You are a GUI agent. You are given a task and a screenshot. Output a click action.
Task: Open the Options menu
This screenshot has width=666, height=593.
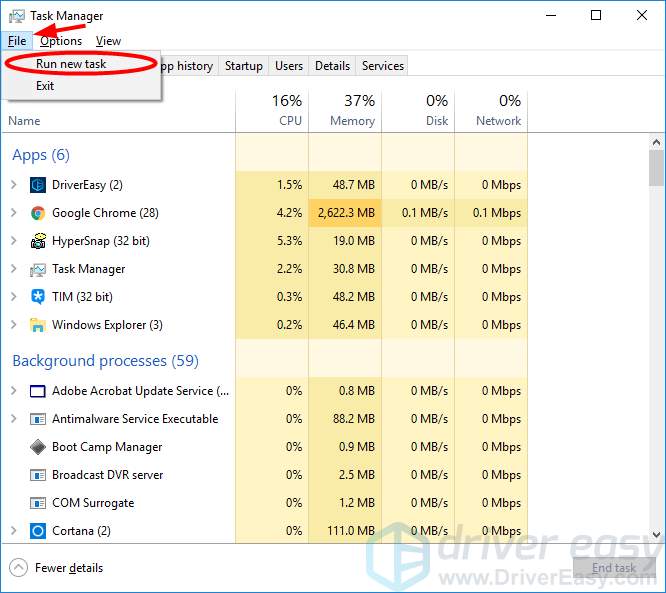point(61,41)
